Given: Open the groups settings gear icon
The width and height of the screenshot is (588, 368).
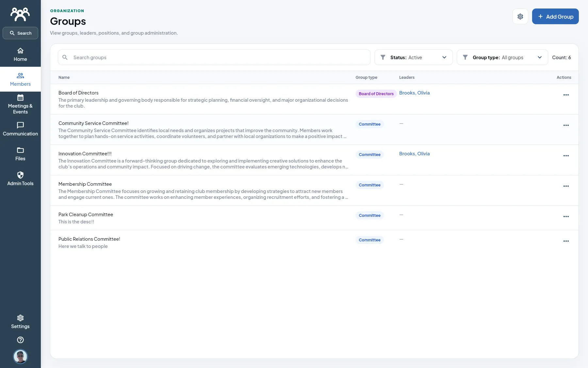Looking at the screenshot, I should [520, 16].
